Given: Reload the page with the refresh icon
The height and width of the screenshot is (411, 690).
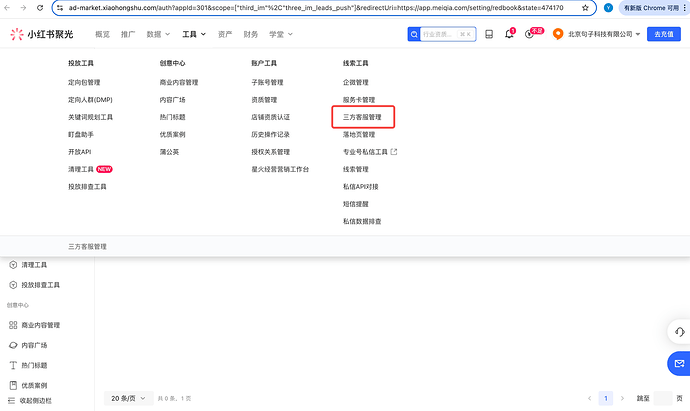Looking at the screenshot, I should [x=40, y=8].
